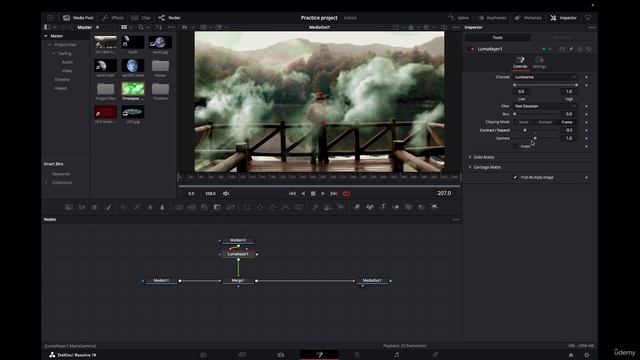Open dropdown arrow beside search icon
640x360 pixels.
(148, 27)
